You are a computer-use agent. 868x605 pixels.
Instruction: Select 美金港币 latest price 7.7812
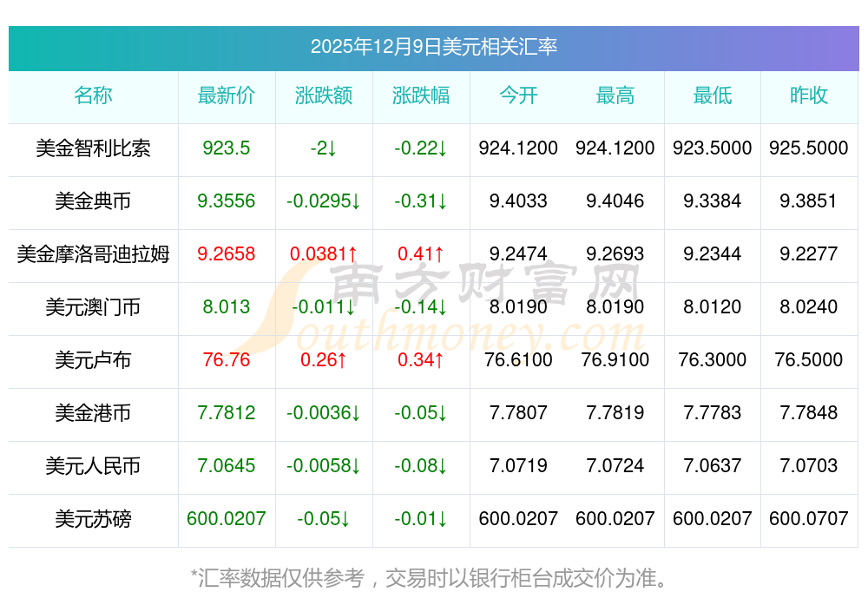point(227,413)
